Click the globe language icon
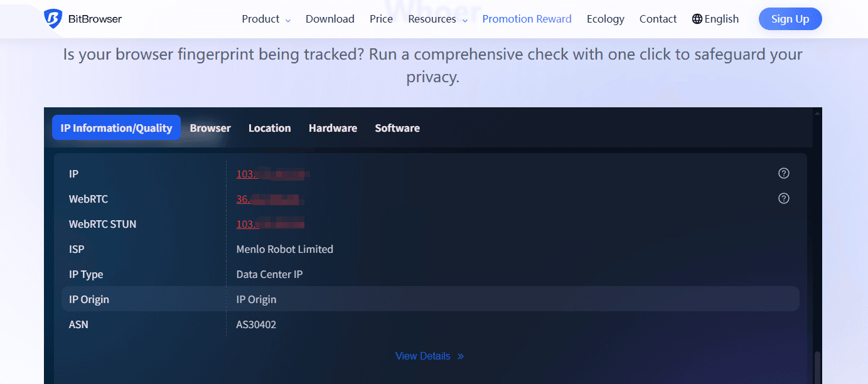This screenshot has height=384, width=868. coord(697,19)
